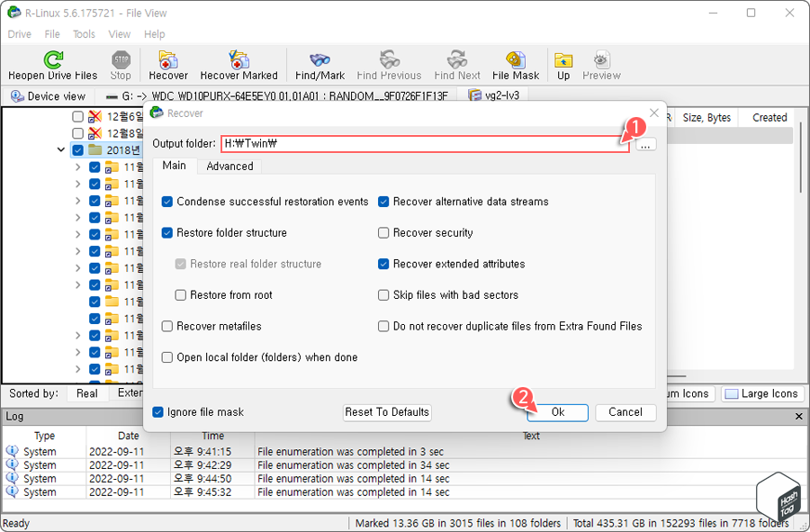The width and height of the screenshot is (810, 532).
Task: Click the Preview toolbar icon
Action: coord(601,63)
